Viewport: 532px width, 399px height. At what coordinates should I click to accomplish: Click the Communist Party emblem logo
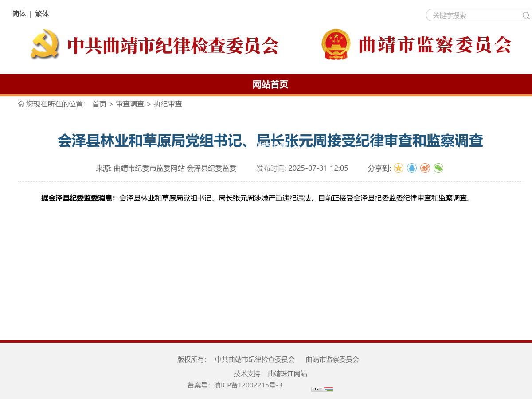[x=43, y=44]
